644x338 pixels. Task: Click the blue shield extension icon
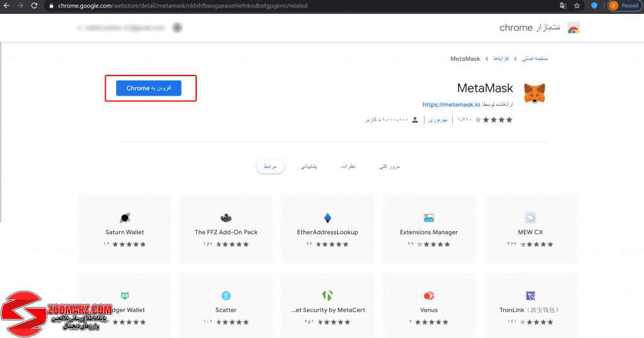594,6
